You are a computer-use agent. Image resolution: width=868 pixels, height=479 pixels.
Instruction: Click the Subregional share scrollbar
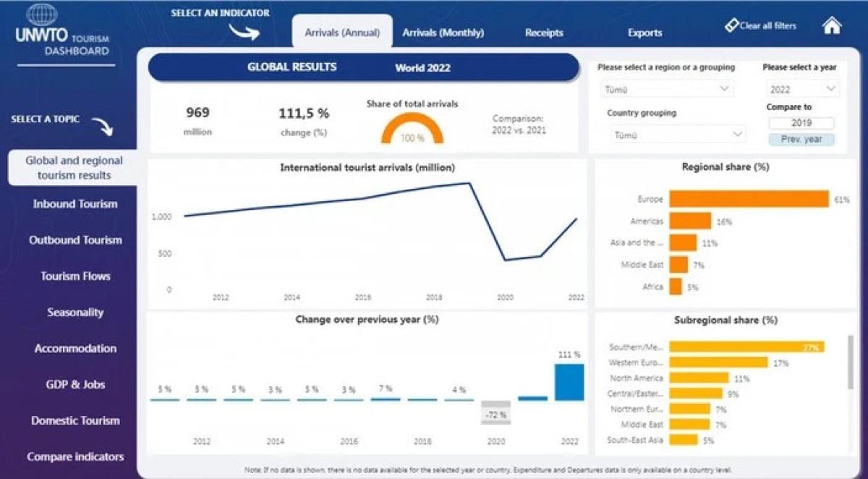tap(850, 362)
